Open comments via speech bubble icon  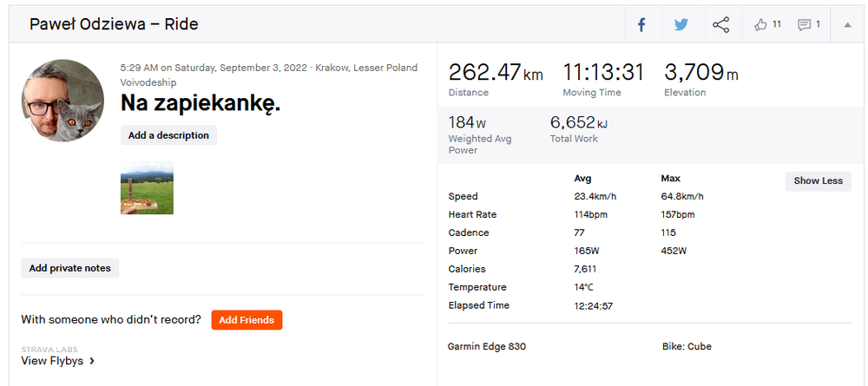[x=804, y=24]
